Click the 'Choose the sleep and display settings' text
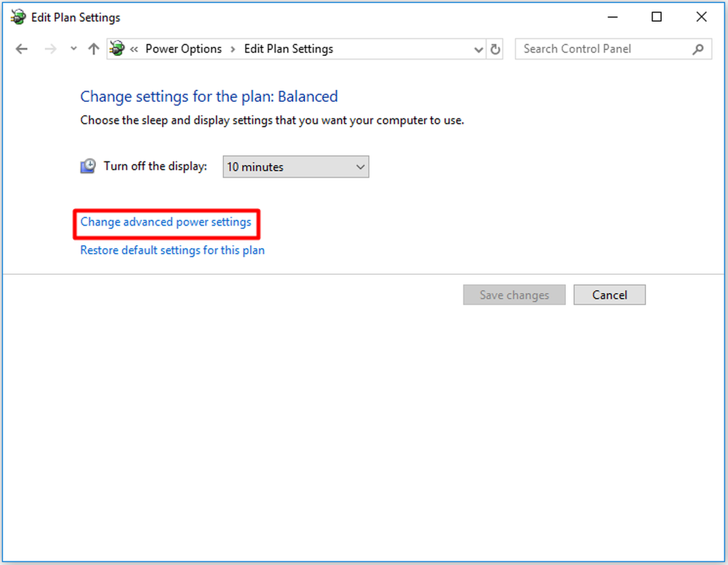The width and height of the screenshot is (728, 565). pos(272,120)
